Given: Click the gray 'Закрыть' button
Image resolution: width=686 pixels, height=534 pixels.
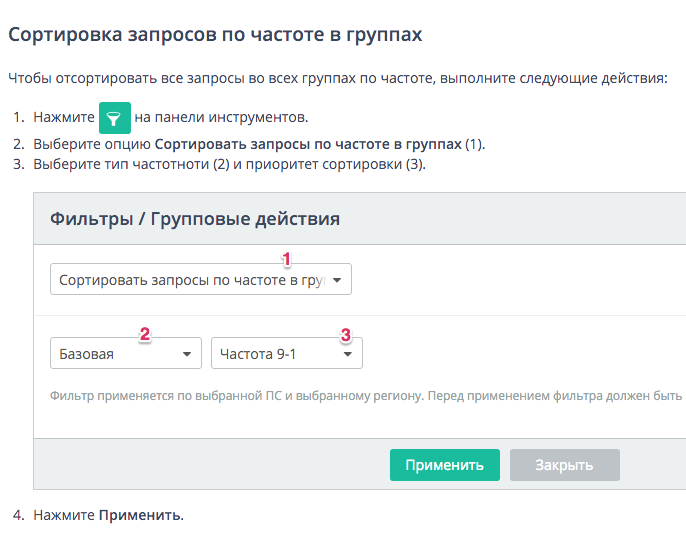Looking at the screenshot, I should click(564, 465).
